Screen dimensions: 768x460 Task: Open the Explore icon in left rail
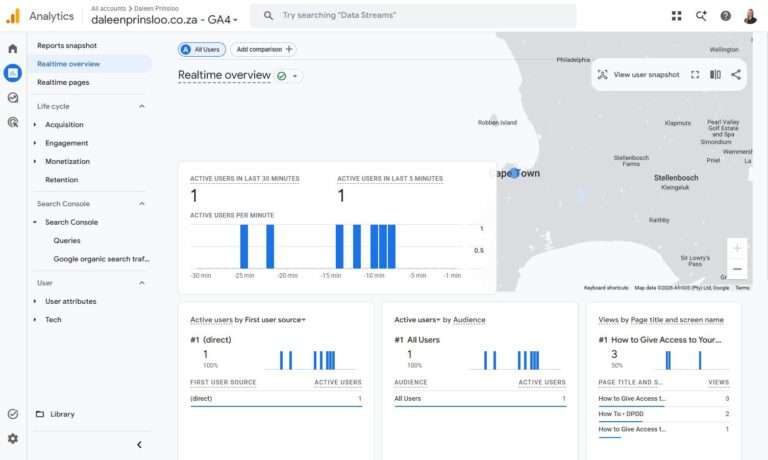(x=13, y=97)
